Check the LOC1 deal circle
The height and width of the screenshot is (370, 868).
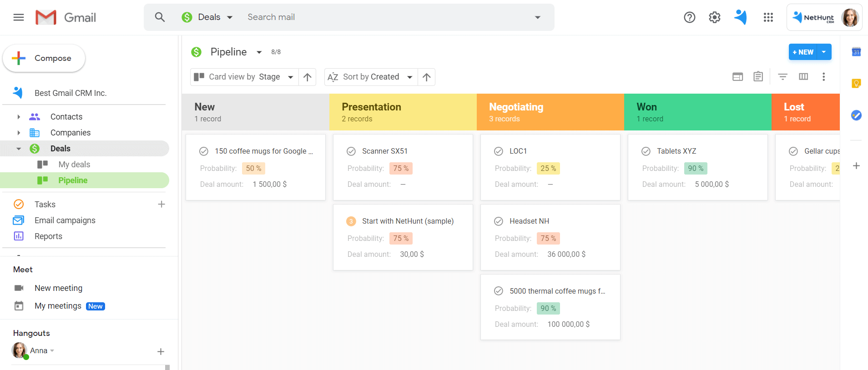[499, 151]
